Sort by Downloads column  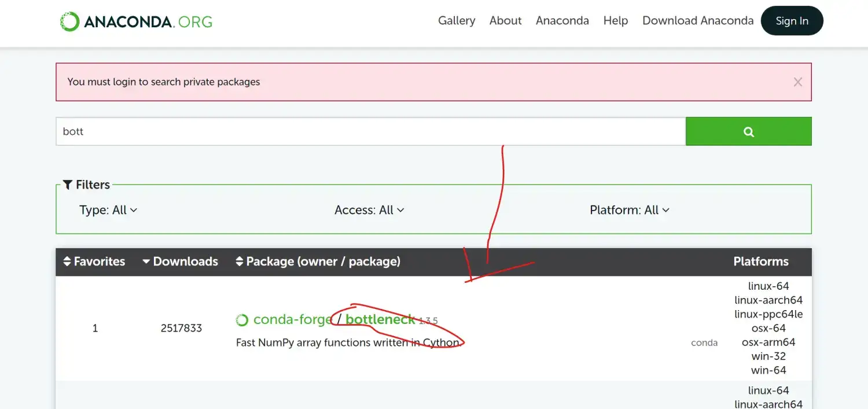coord(180,261)
